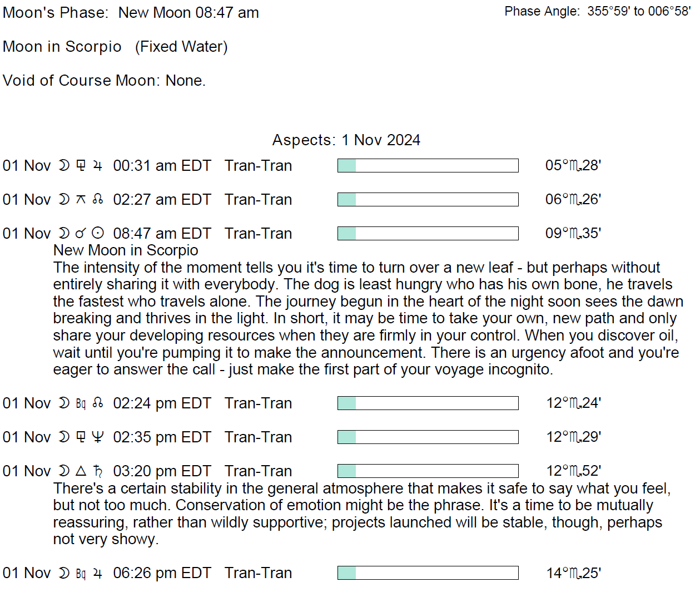
Task: Select the North Node glyph in the 02:24 pm row
Action: coord(98,403)
